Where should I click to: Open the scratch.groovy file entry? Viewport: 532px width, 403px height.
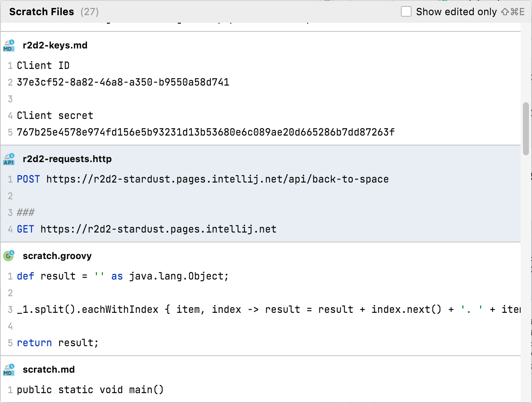click(57, 256)
